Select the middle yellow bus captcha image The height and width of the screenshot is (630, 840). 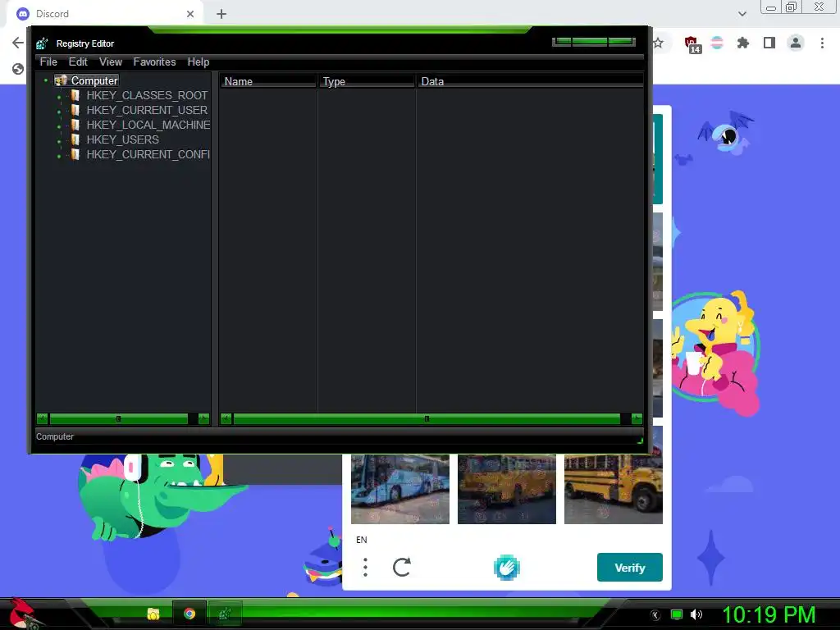coord(507,489)
